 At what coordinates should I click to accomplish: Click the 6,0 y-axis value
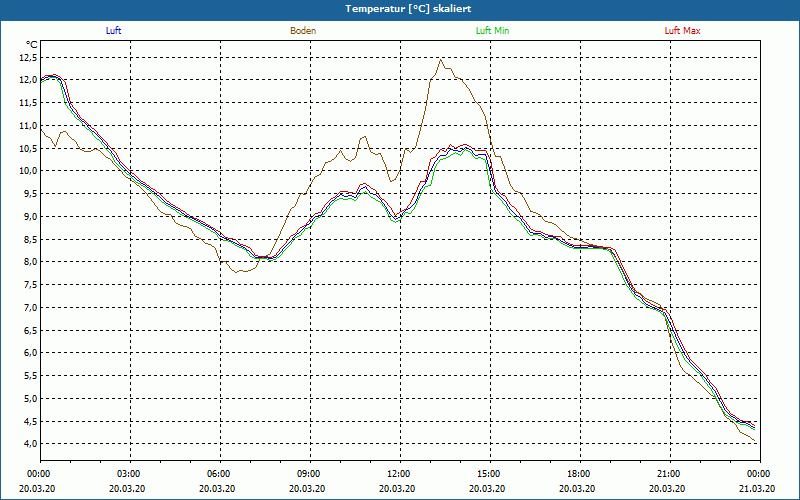[x=31, y=353]
